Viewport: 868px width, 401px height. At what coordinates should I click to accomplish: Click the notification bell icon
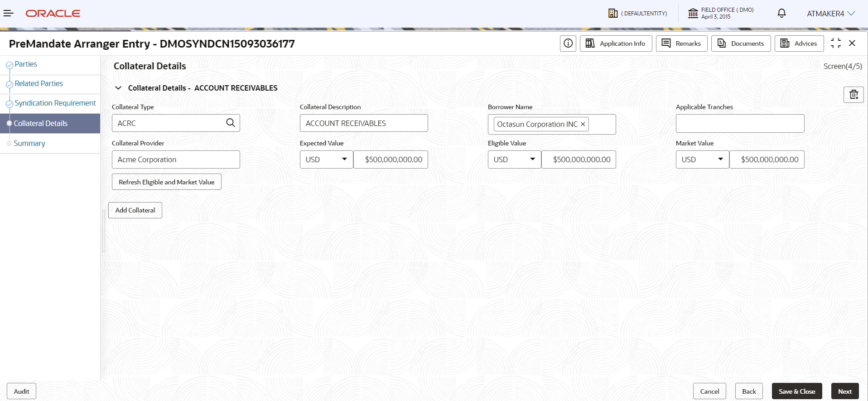(x=781, y=14)
